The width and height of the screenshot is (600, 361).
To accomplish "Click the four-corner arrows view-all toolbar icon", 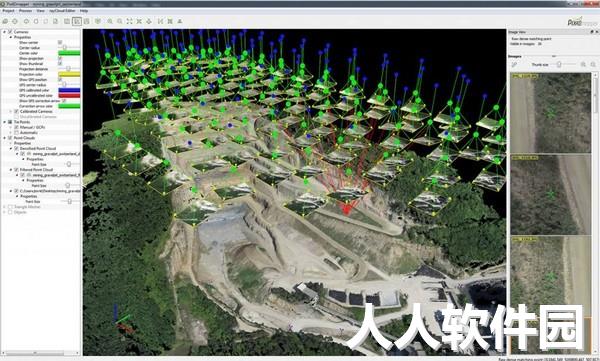I will coord(129,21).
